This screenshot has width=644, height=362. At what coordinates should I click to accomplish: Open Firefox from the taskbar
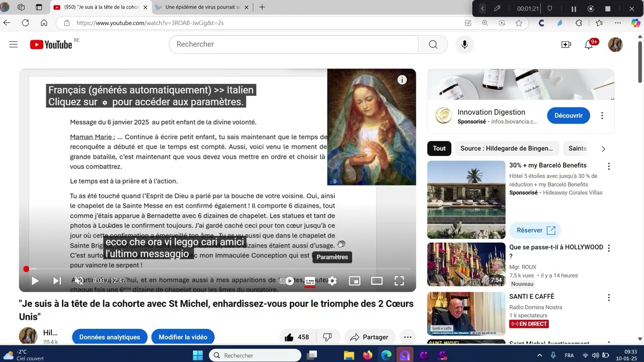(368, 355)
